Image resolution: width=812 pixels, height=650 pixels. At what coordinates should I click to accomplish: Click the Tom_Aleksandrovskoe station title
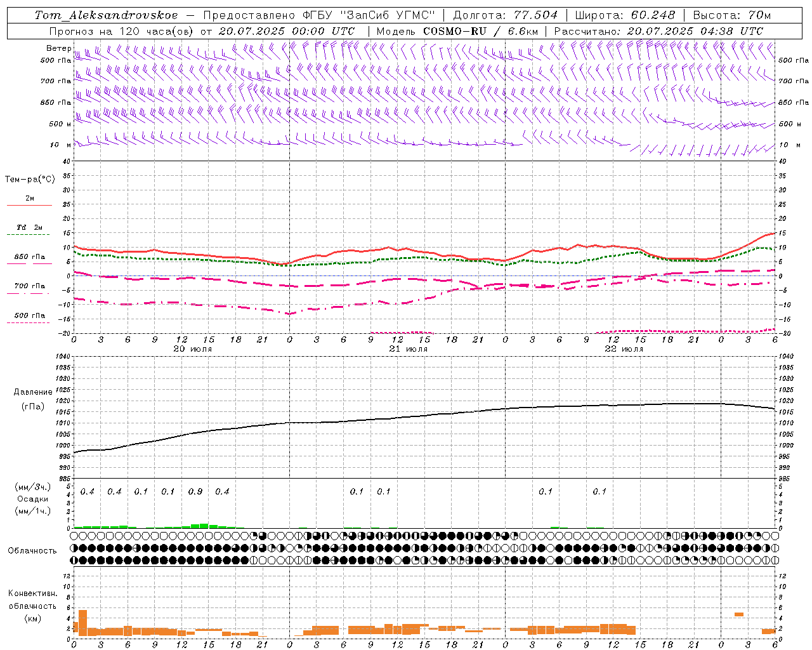point(107,15)
